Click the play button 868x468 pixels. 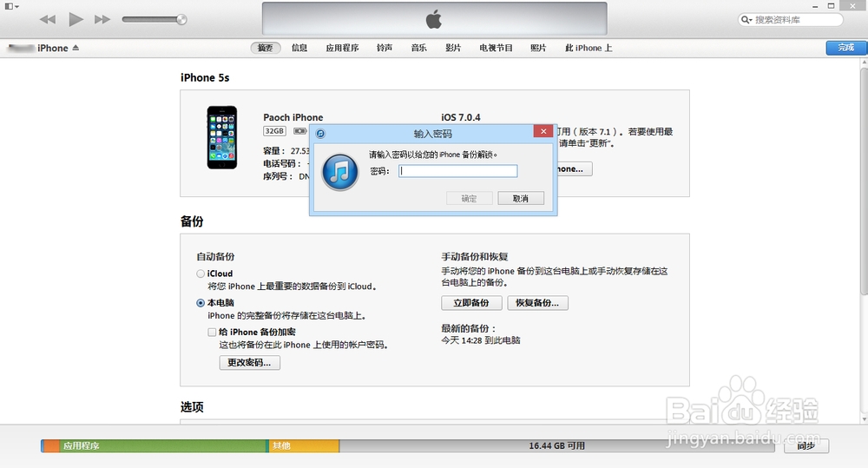pos(76,19)
